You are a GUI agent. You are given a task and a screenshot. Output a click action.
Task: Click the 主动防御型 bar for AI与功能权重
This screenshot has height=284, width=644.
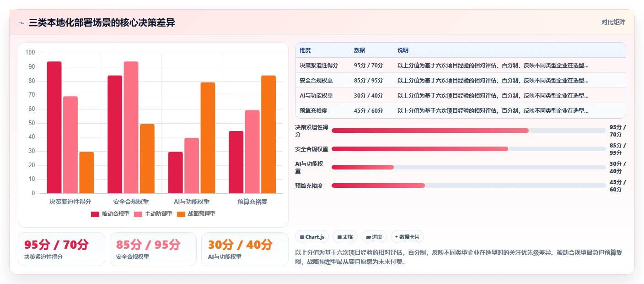point(192,165)
